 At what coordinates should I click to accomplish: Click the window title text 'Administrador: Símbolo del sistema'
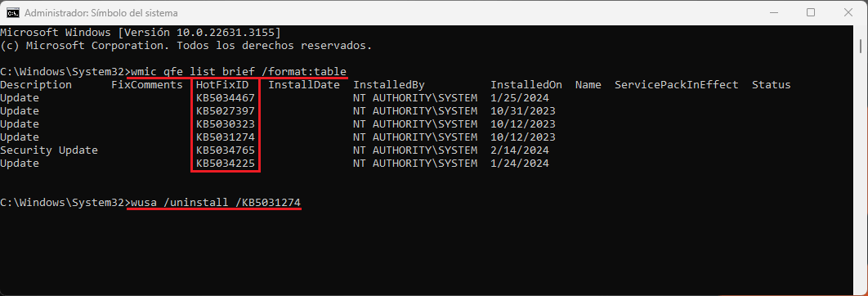click(x=101, y=12)
